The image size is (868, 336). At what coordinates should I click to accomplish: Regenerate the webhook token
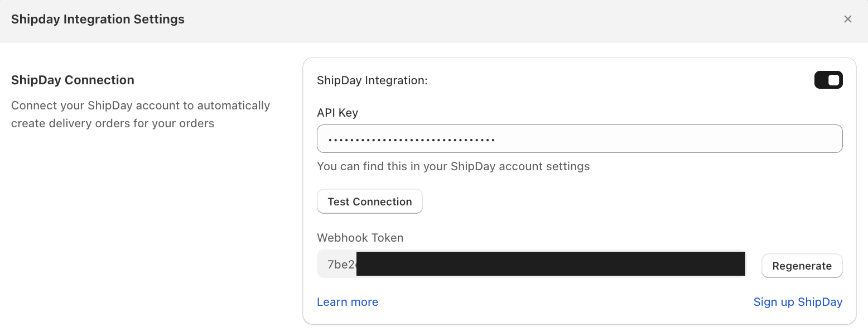(x=802, y=266)
